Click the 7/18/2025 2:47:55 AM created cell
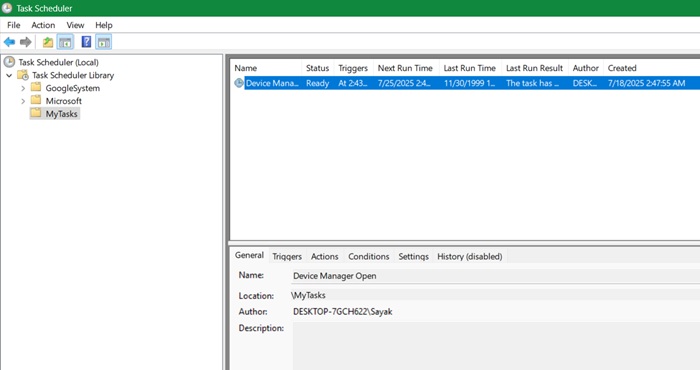Screen dimensions: 700x370 (x=646, y=83)
